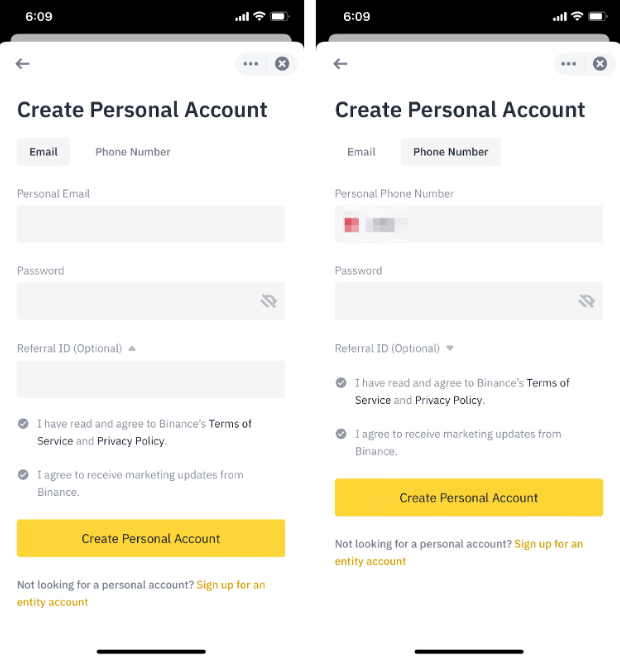Click Personal Email input field

click(151, 224)
